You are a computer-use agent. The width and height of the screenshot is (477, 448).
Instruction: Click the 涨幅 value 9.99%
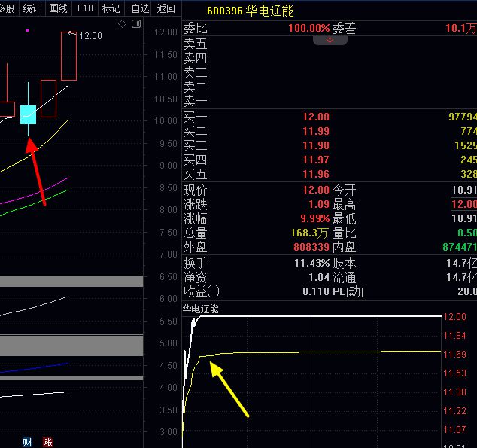coord(314,218)
